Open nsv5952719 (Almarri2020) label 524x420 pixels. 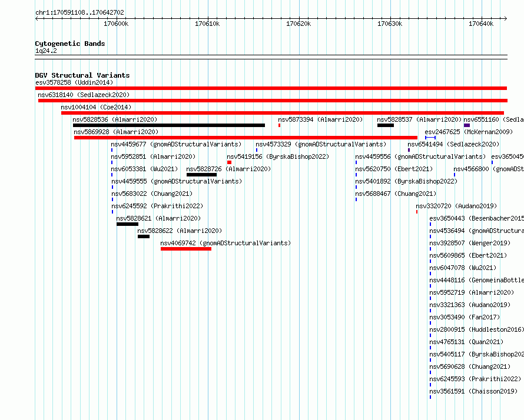[472, 292]
